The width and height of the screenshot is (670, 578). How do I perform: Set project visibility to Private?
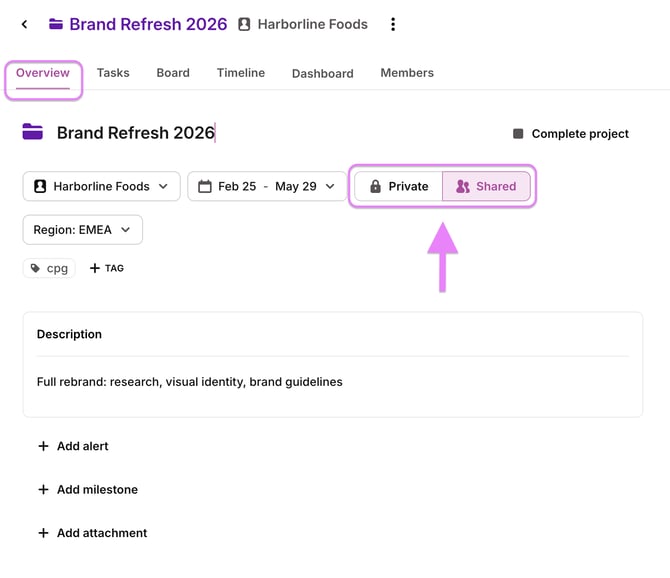[399, 186]
